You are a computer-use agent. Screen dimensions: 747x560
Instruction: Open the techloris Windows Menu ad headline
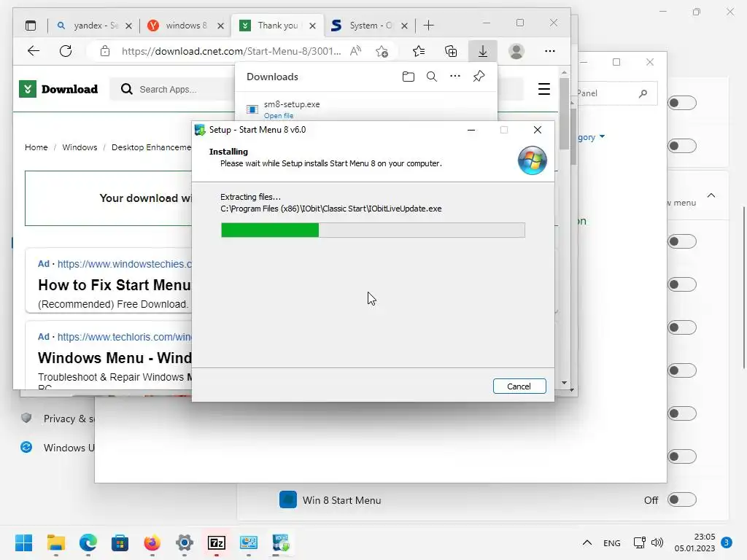(x=115, y=357)
